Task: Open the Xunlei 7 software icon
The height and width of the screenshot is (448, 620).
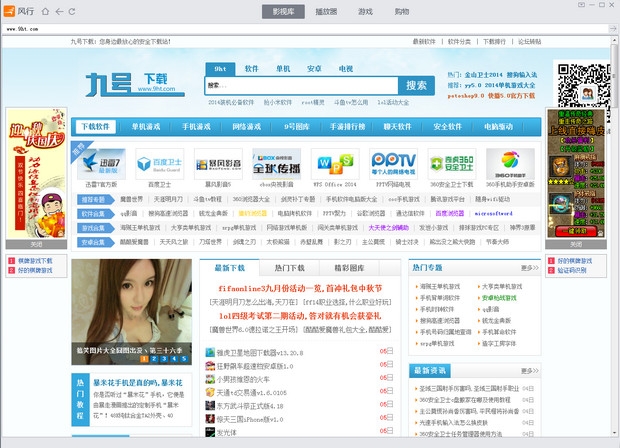Action: pyautogui.click(x=98, y=163)
